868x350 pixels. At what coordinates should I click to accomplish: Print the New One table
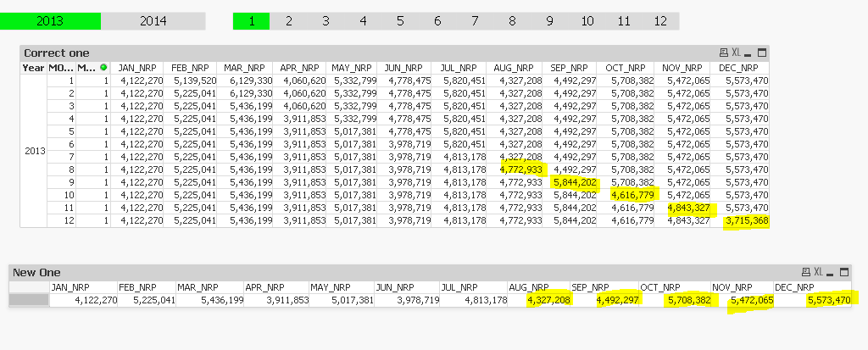[806, 272]
